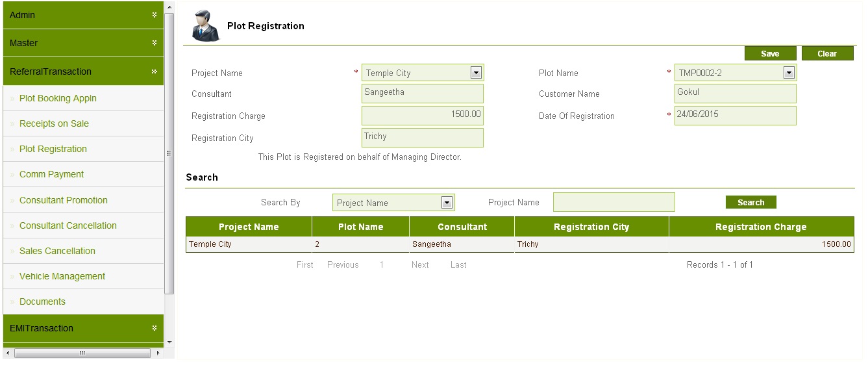The height and width of the screenshot is (371, 868).
Task: Sort by Registration Charge column header
Action: (760, 227)
